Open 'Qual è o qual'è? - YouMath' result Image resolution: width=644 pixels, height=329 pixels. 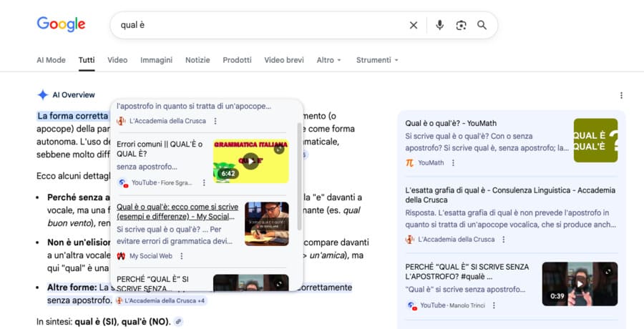click(451, 123)
